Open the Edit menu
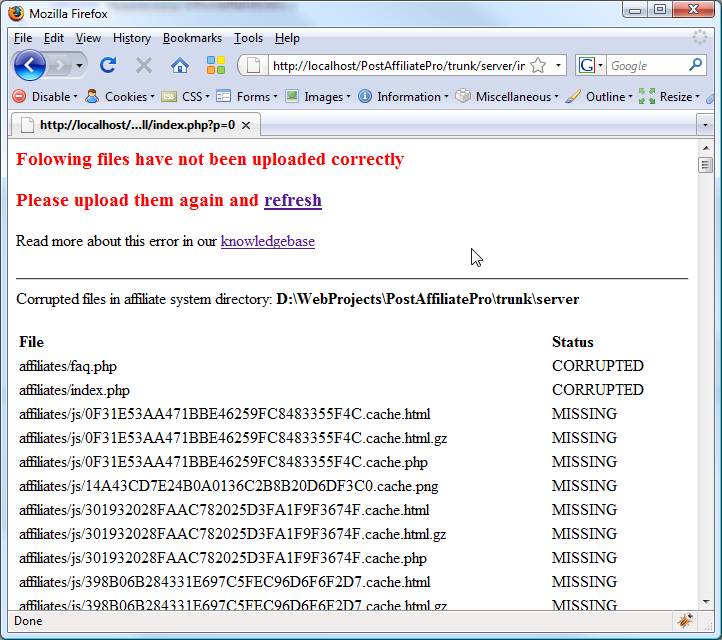 tap(54, 38)
